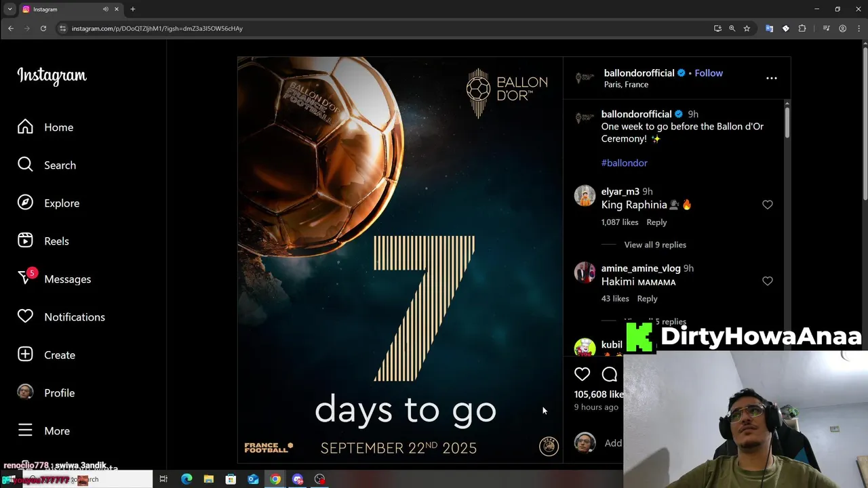Screen dimensions: 868x488
Task: Open amine_amine_vlog profile username
Action: click(641, 268)
